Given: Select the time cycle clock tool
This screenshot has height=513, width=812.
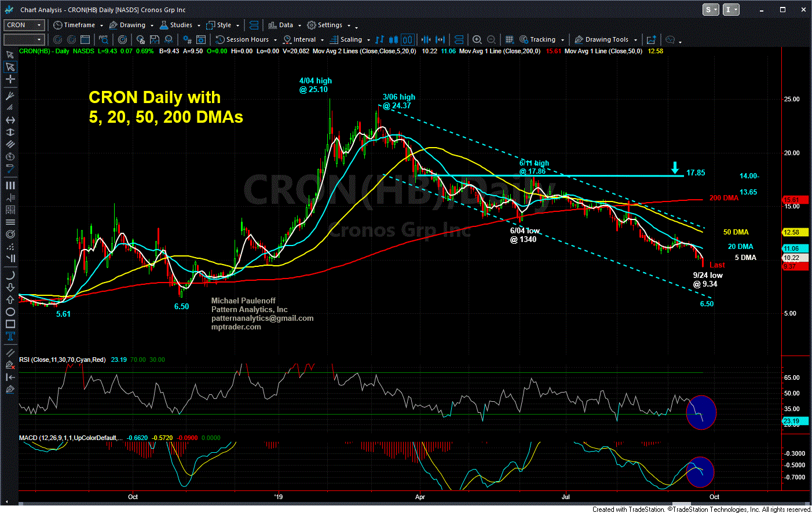Looking at the screenshot, I should coord(10,157).
